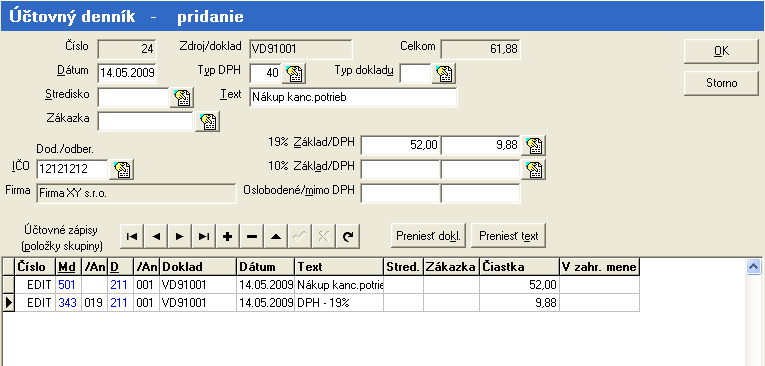Open lookup icon for 10% Základ/DPH
Image resolution: width=765 pixels, height=366 pixels.
coord(534,169)
